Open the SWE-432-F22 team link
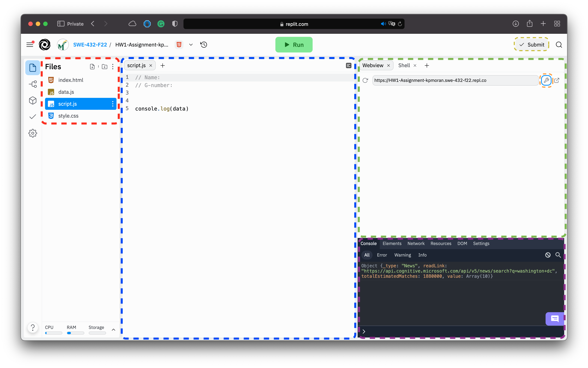This screenshot has height=368, width=588. point(90,44)
